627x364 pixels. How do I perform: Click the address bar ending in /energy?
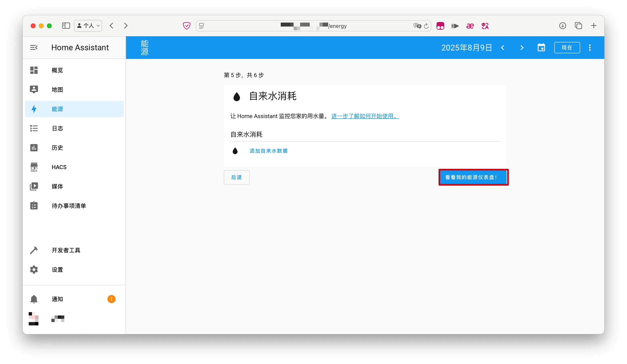pyautogui.click(x=313, y=26)
